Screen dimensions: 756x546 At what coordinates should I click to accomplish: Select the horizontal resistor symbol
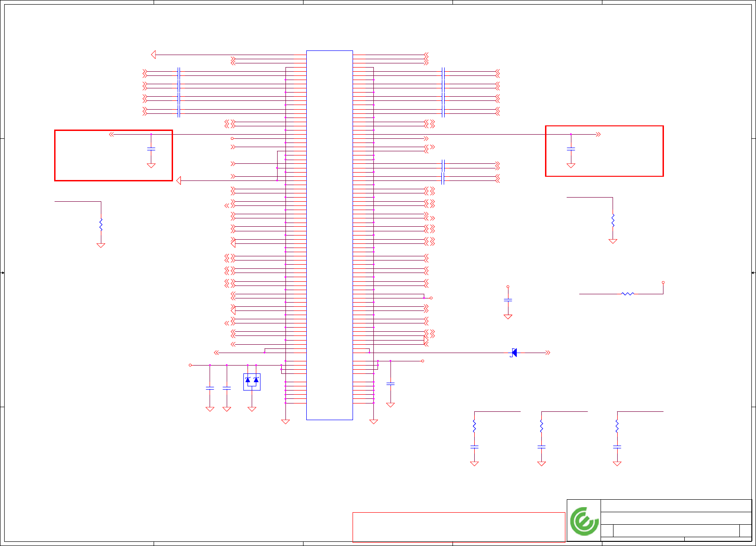coord(628,293)
